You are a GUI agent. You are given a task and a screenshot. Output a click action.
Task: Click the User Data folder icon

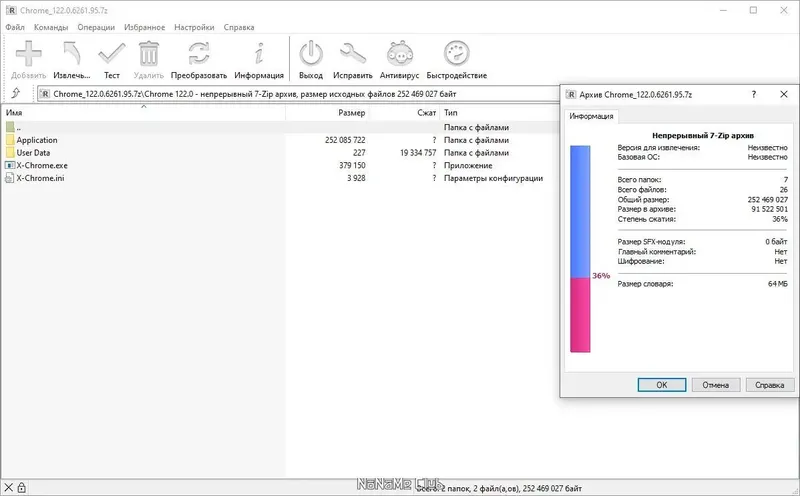(10, 153)
